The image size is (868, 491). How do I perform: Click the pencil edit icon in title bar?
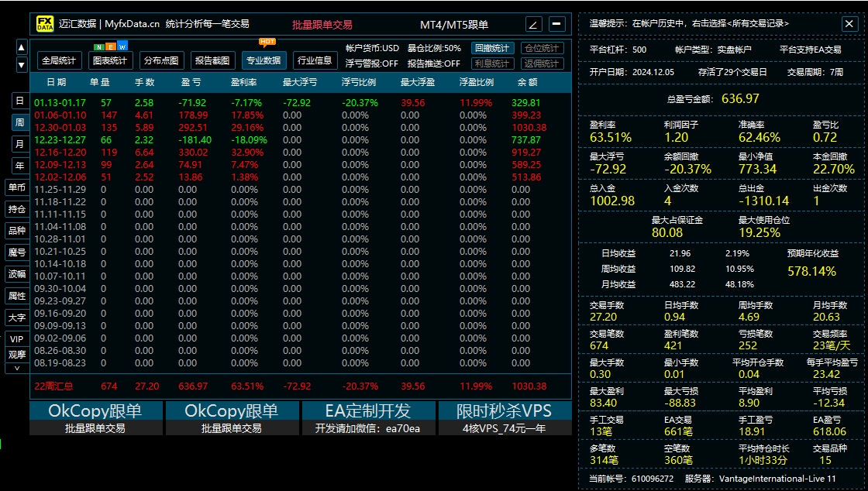tap(533, 24)
